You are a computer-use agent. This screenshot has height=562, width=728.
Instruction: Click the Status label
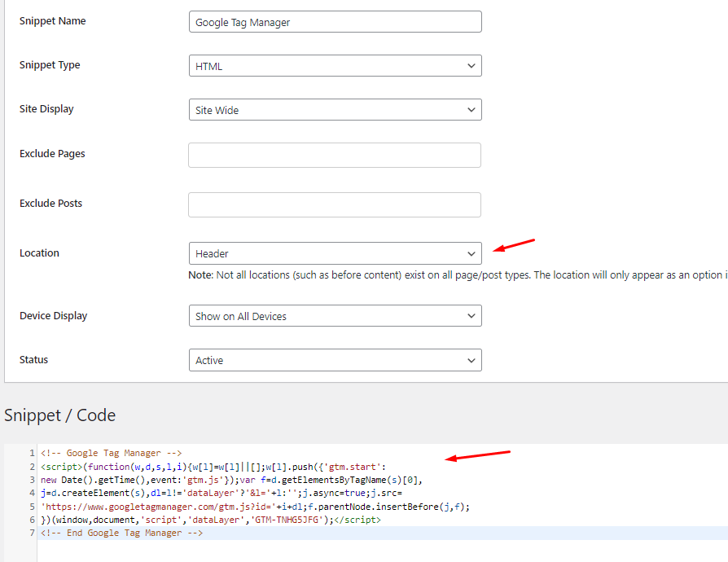33,360
